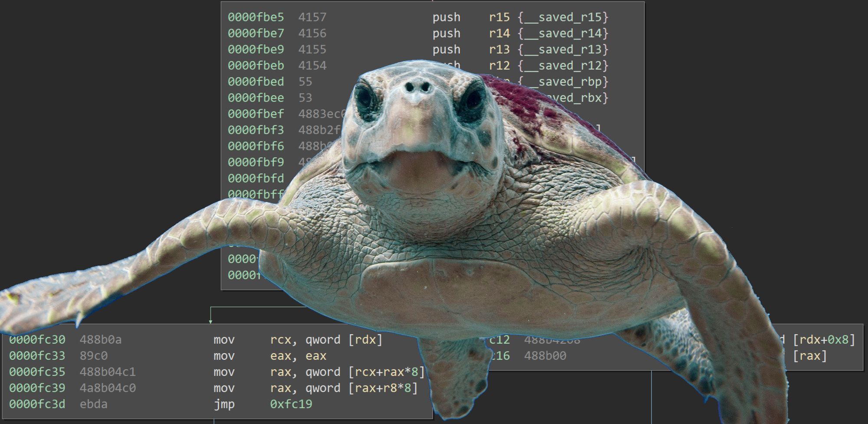Select address 0000fbf9 line
868x424 pixels.
pyautogui.click(x=256, y=162)
